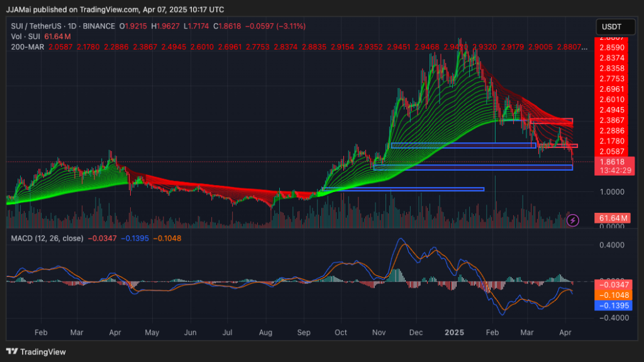Click the -0.0597 (-3.11%) change value

[275, 26]
